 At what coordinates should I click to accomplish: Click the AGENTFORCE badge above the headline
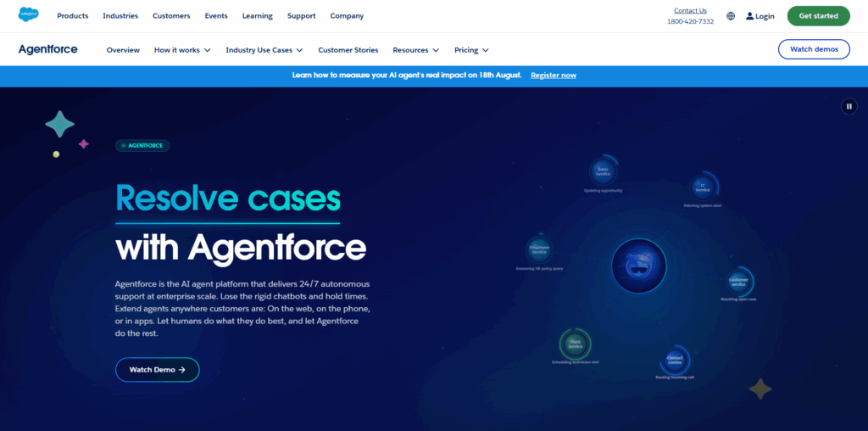click(142, 146)
